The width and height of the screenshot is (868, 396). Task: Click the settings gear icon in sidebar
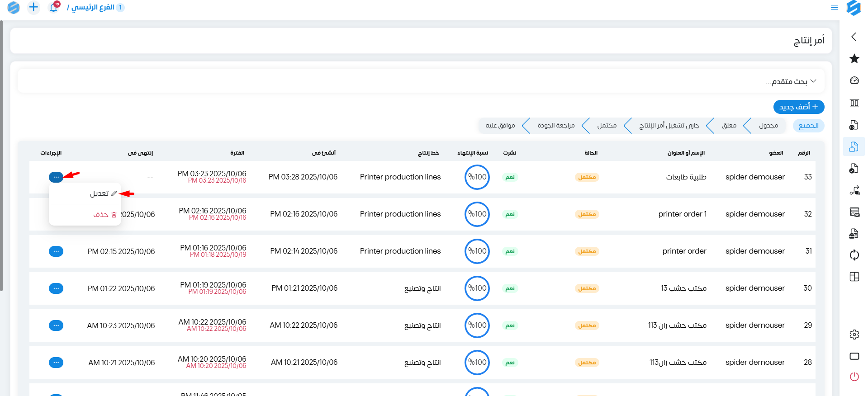[x=854, y=335]
